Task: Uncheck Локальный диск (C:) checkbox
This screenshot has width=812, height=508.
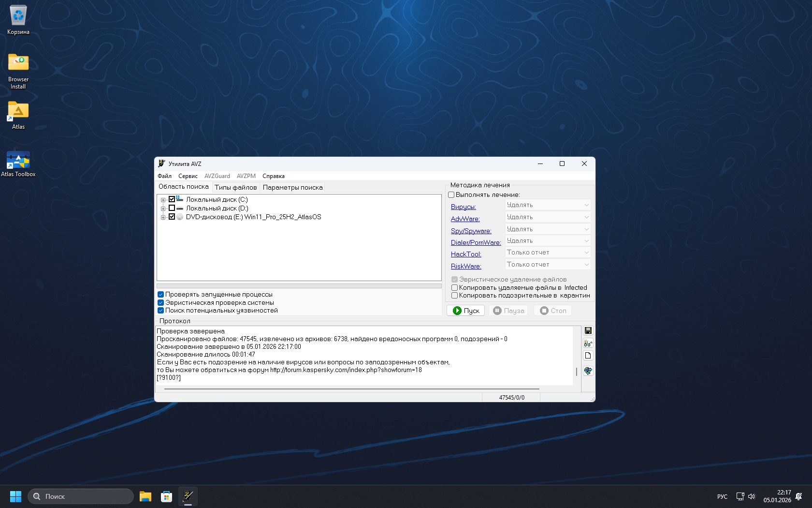Action: pos(172,199)
